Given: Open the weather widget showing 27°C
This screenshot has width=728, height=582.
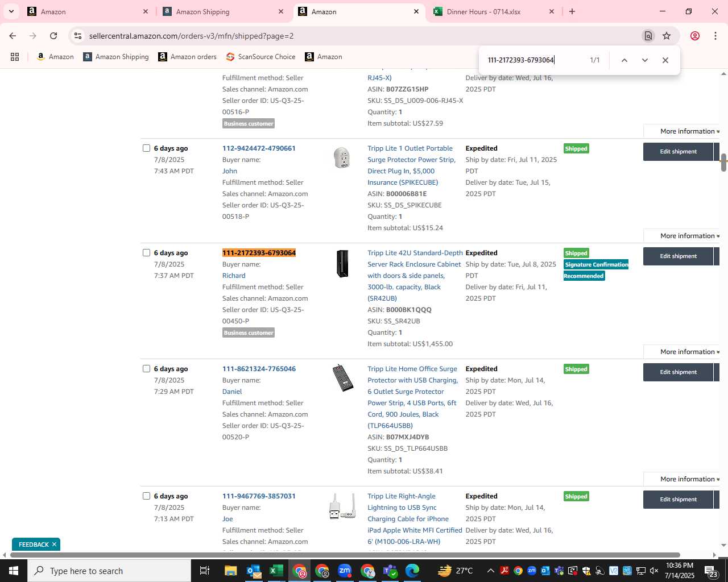Looking at the screenshot, I should [x=456, y=571].
